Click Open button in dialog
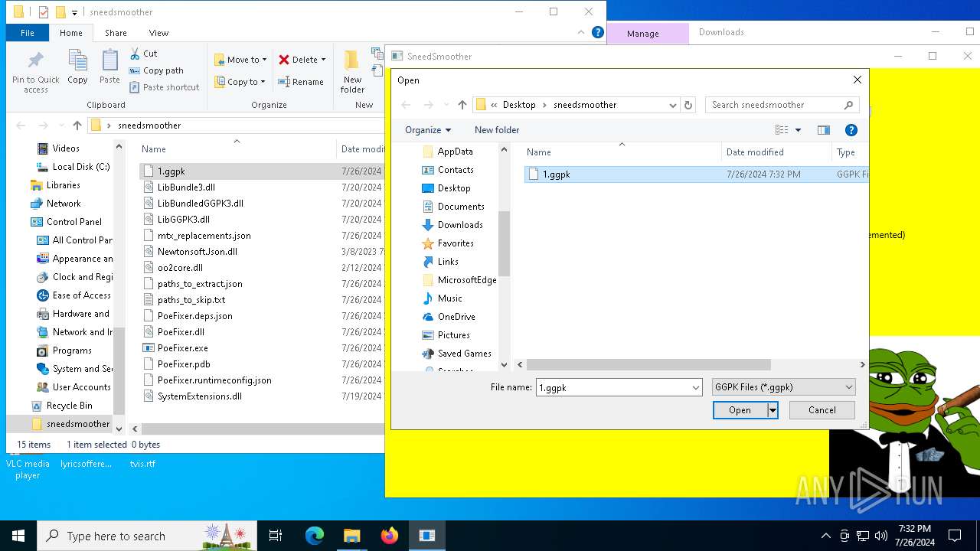The height and width of the screenshot is (551, 980). coord(740,410)
